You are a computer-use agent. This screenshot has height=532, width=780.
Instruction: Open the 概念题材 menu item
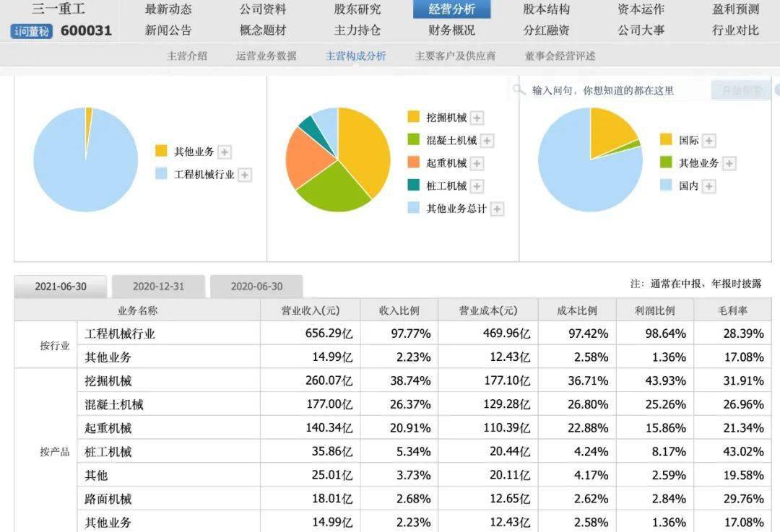(x=263, y=30)
